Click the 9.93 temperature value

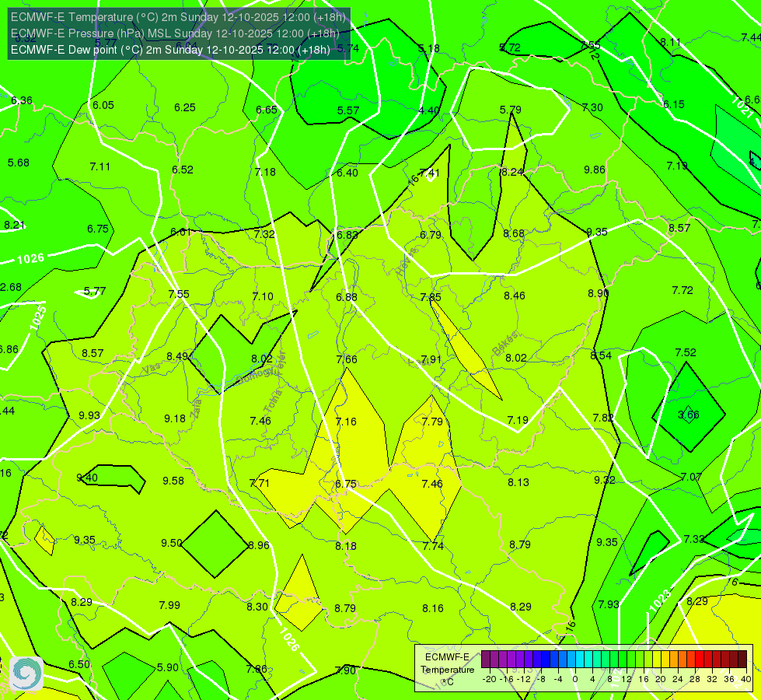pos(89,415)
